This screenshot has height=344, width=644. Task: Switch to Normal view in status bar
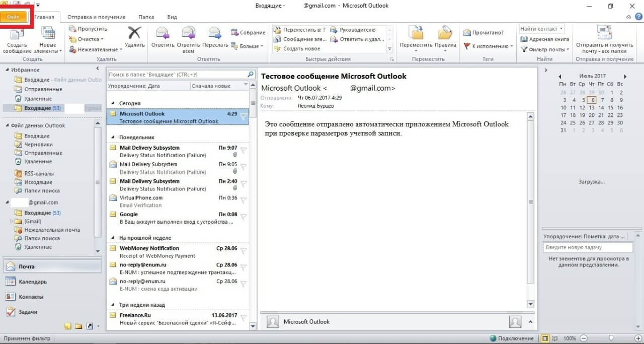click(x=545, y=338)
